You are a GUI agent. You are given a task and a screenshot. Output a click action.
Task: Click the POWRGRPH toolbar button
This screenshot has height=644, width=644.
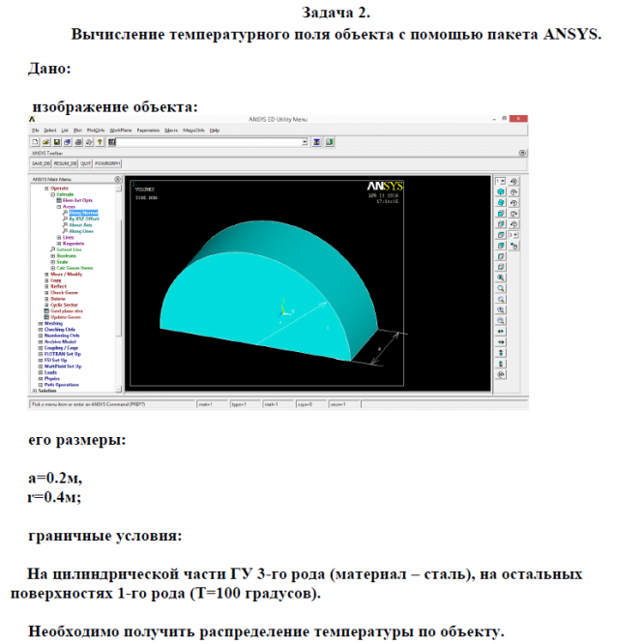107,163
